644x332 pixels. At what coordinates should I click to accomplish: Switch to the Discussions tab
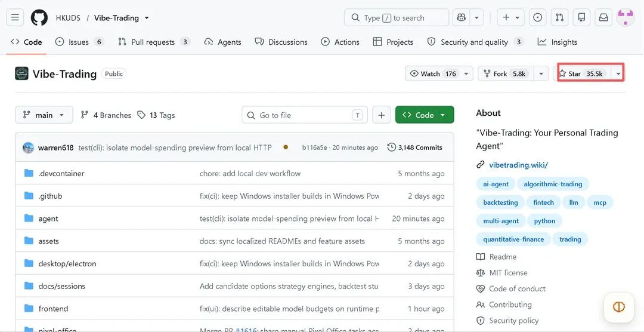[281, 42]
